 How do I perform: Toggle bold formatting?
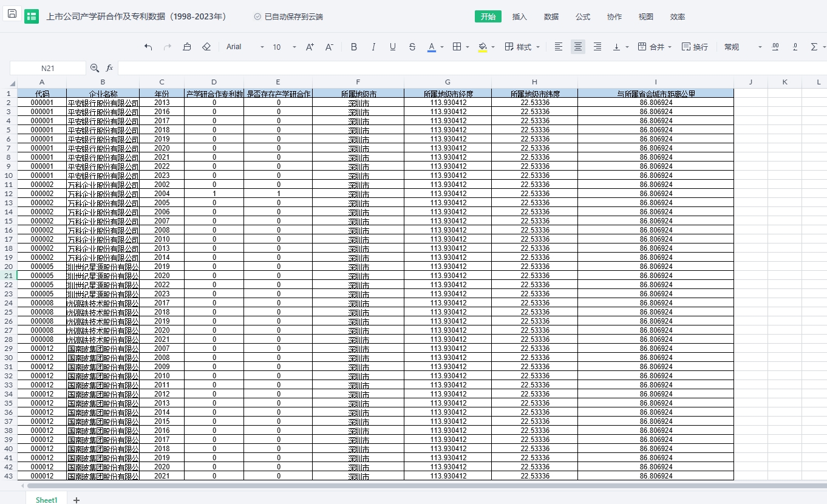click(x=354, y=47)
